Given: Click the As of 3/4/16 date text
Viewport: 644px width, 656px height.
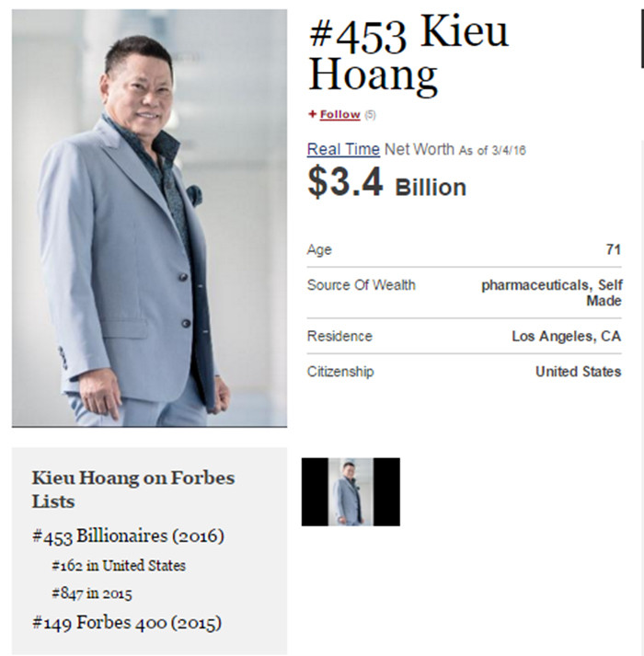Looking at the screenshot, I should coord(492,151).
